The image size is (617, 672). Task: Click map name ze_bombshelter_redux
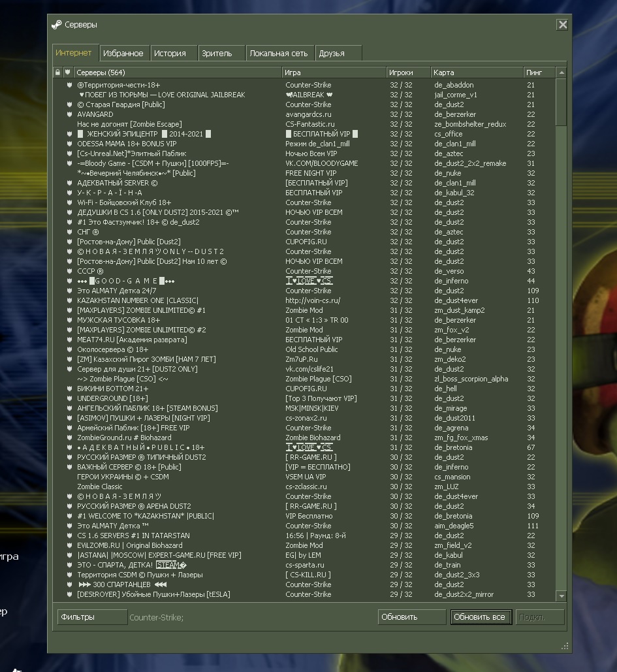coord(470,124)
